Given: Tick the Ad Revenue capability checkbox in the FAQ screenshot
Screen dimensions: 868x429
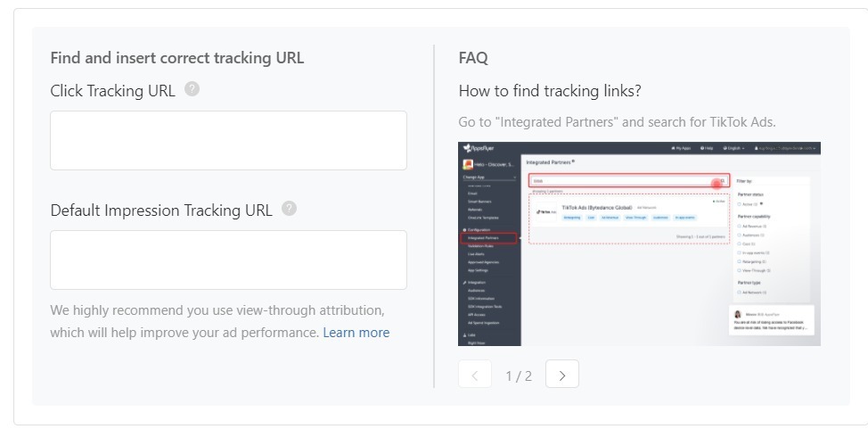Looking at the screenshot, I should [740, 227].
